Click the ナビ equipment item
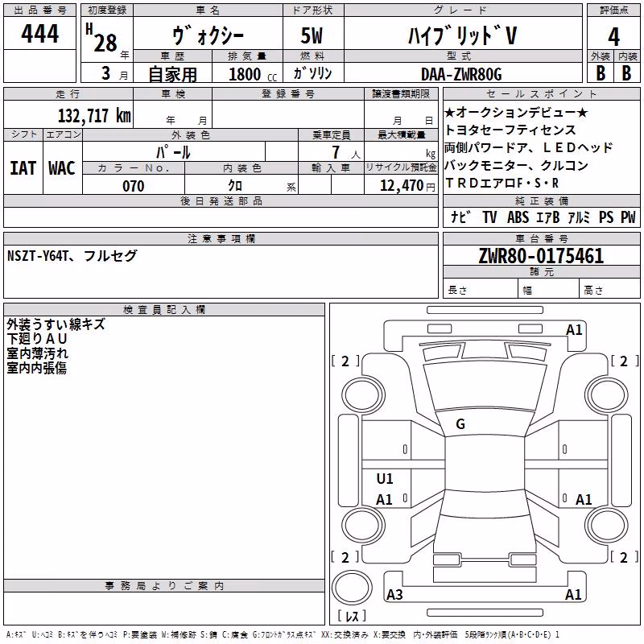Viewport: 644px width, 644px height. [x=460, y=217]
